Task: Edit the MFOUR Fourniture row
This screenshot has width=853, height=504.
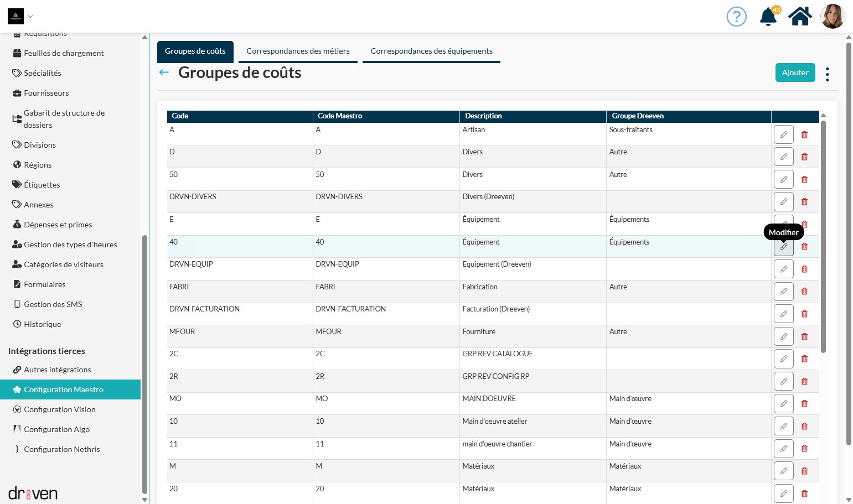Action: tap(783, 336)
